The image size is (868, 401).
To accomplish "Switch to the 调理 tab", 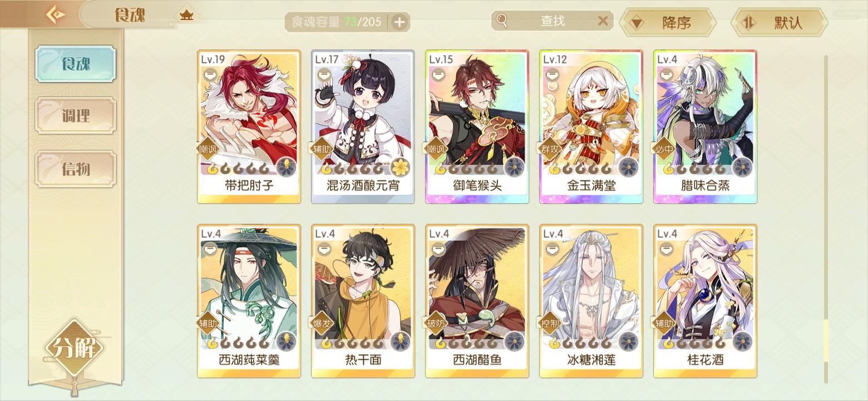I will coord(76,116).
